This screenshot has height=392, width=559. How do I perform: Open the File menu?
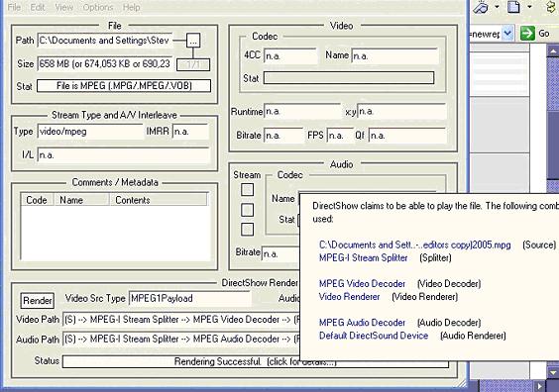[x=14, y=7]
